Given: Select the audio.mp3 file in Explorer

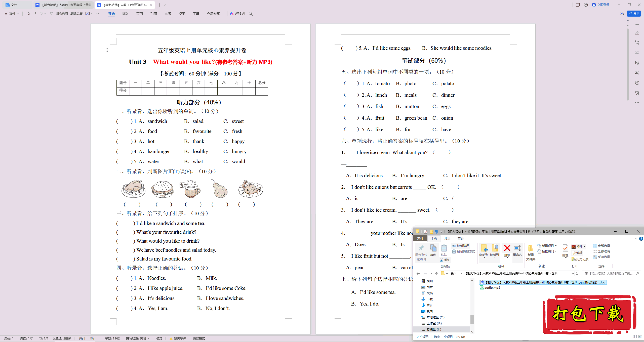Looking at the screenshot, I should coord(490,287).
